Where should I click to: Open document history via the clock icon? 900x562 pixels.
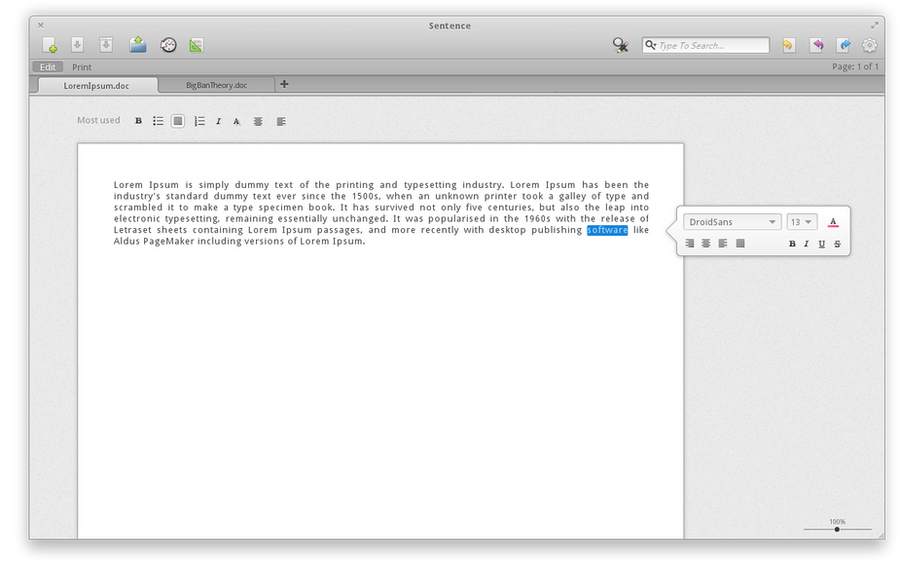click(168, 45)
